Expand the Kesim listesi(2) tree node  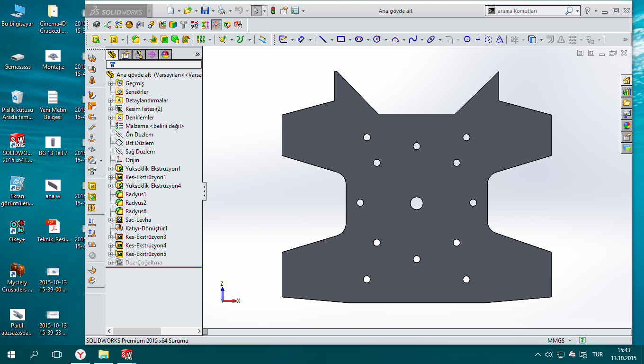point(111,109)
